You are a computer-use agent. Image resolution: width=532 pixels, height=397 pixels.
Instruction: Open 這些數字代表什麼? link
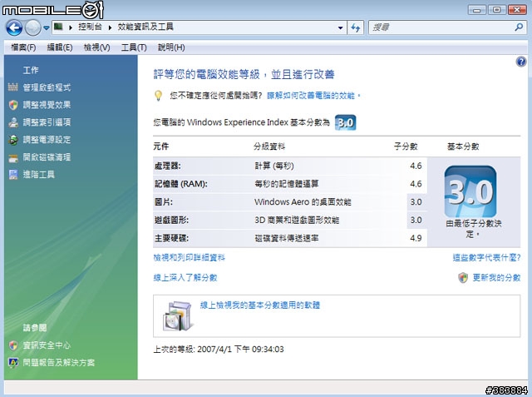coord(486,258)
